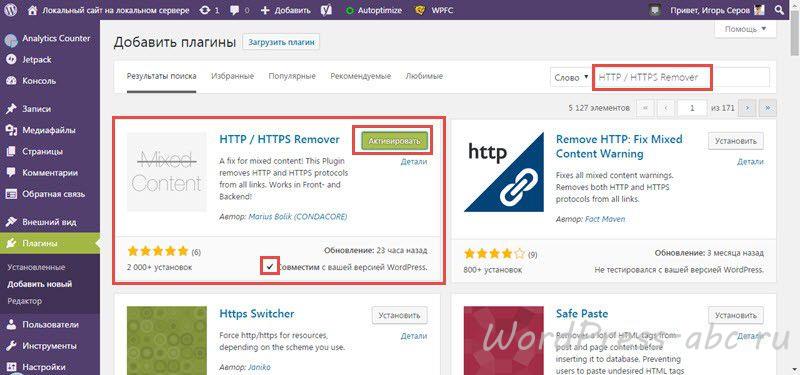Jump to last results page
This screenshot has height=375, width=800.
[767, 108]
